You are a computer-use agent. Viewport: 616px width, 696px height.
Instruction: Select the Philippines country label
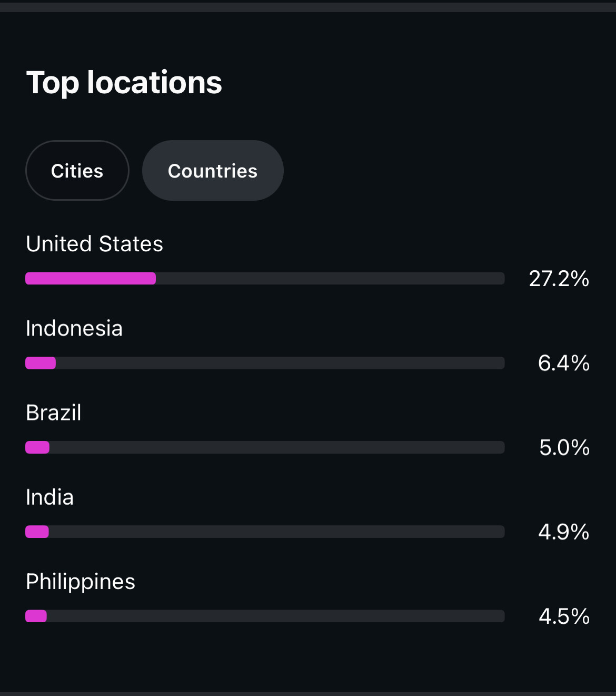tap(81, 582)
